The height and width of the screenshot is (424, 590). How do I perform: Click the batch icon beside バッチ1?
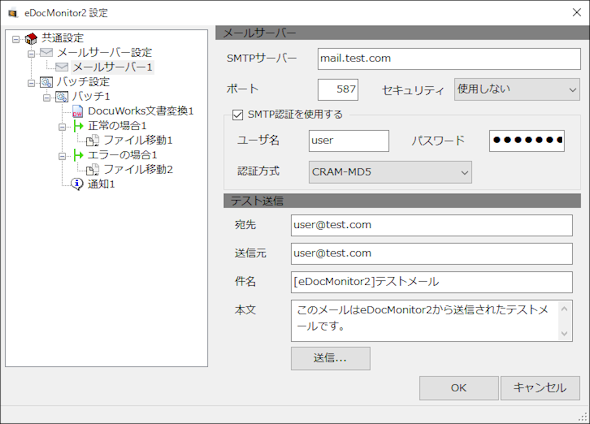[62, 96]
